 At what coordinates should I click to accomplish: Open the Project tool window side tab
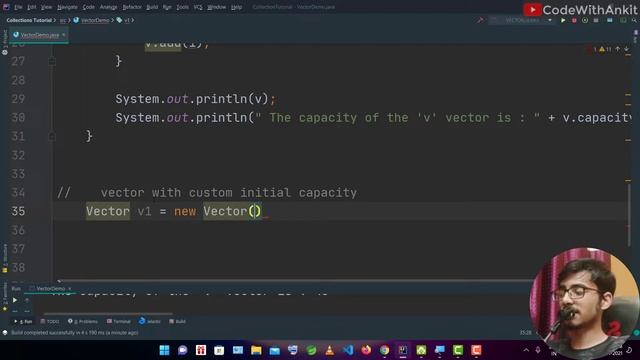(5, 42)
